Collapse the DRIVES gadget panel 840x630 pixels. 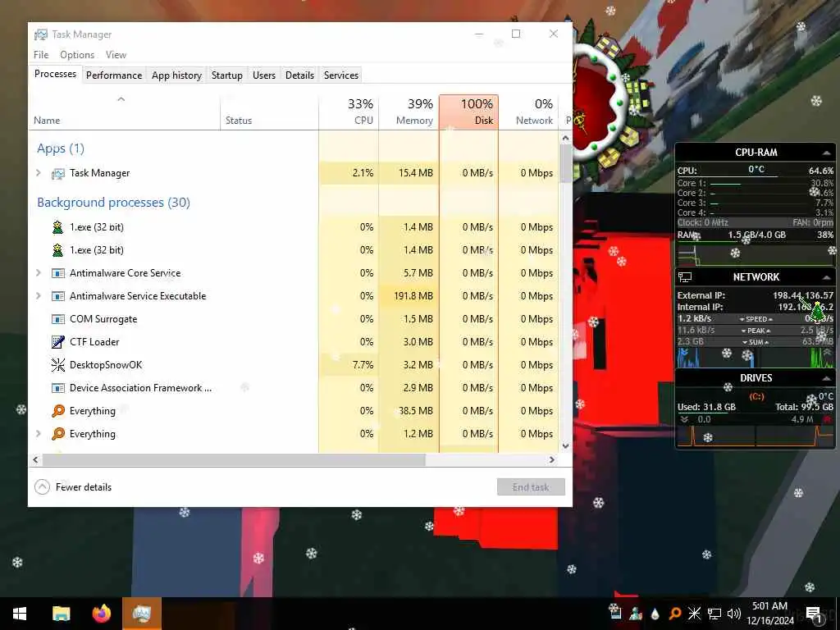[x=826, y=378]
